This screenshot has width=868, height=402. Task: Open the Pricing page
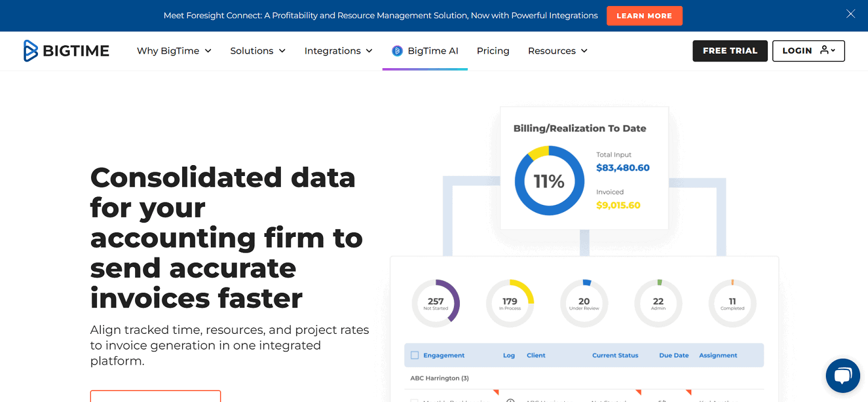coord(492,51)
